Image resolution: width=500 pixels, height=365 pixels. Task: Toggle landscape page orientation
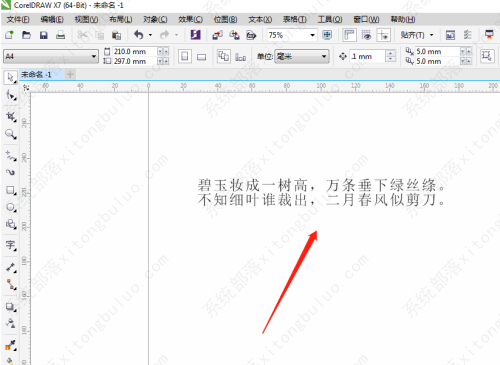[x=201, y=57]
